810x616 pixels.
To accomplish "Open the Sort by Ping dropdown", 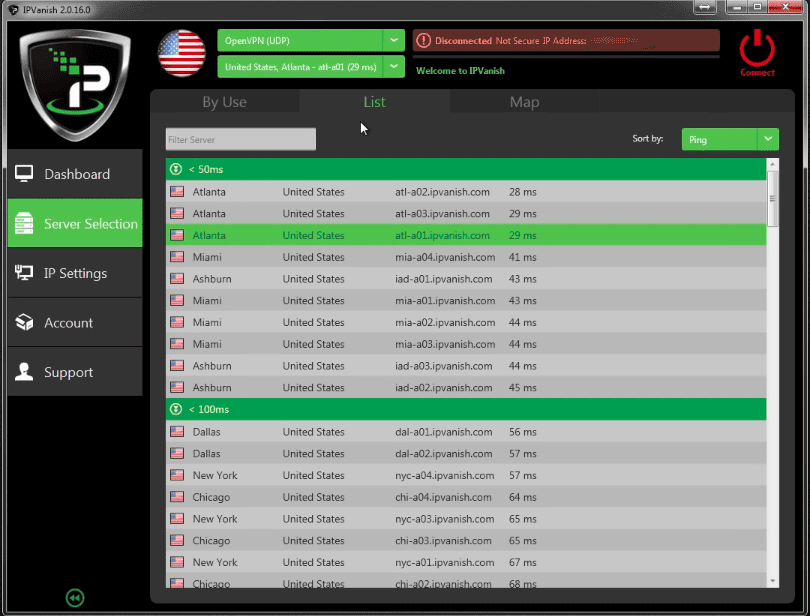I will [730, 140].
